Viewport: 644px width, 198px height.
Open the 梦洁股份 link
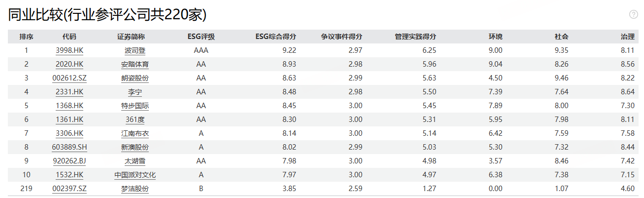coord(135,189)
